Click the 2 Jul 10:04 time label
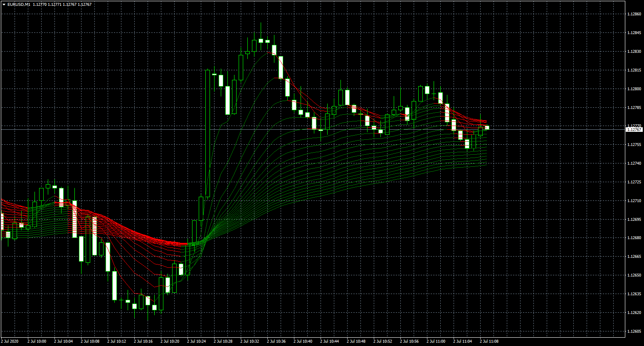Viewport: 644px width, 346px height. tap(63, 341)
